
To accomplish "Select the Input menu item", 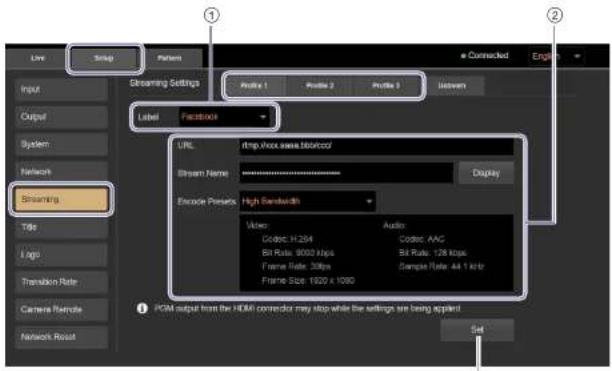I will [61, 89].
